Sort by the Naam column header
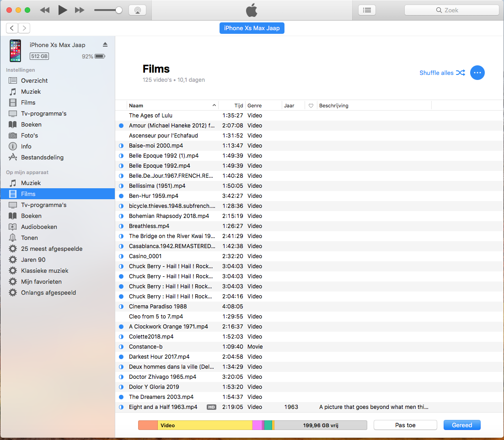The image size is (504, 440). point(172,106)
